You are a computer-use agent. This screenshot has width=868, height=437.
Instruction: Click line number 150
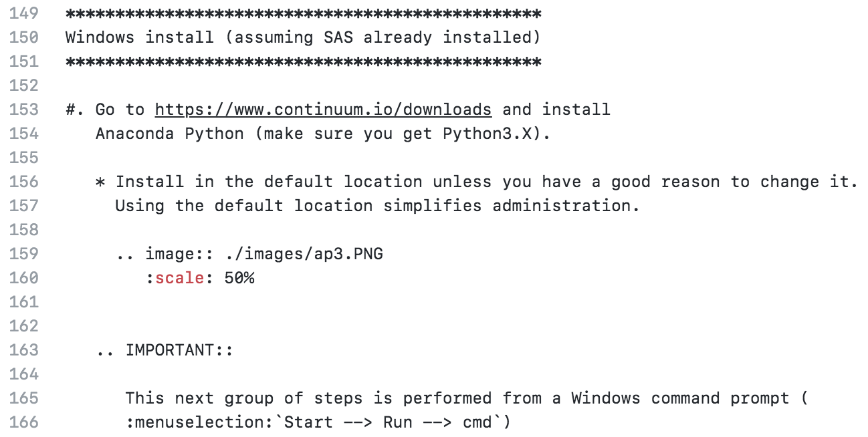coord(24,37)
